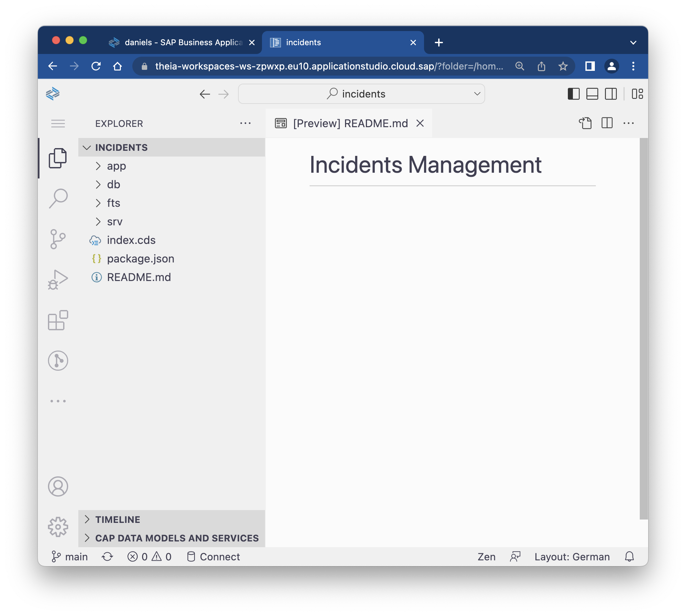The width and height of the screenshot is (686, 616).
Task: Reload the browser page
Action: [96, 66]
